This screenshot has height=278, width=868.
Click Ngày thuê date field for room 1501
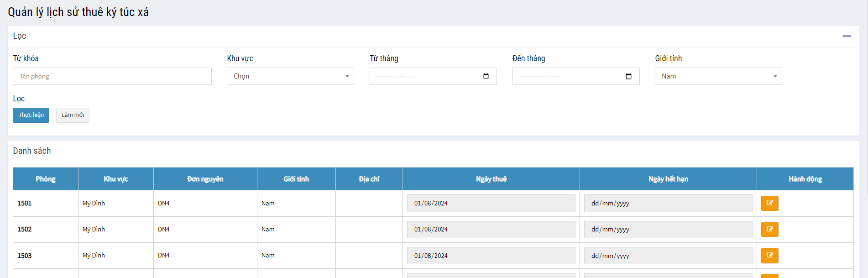click(491, 204)
